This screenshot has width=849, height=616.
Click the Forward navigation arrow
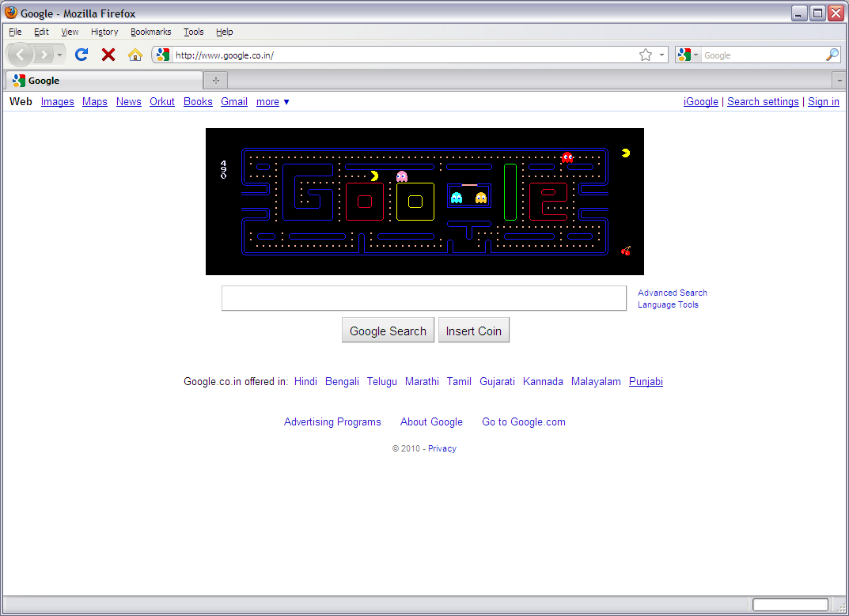pyautogui.click(x=44, y=55)
